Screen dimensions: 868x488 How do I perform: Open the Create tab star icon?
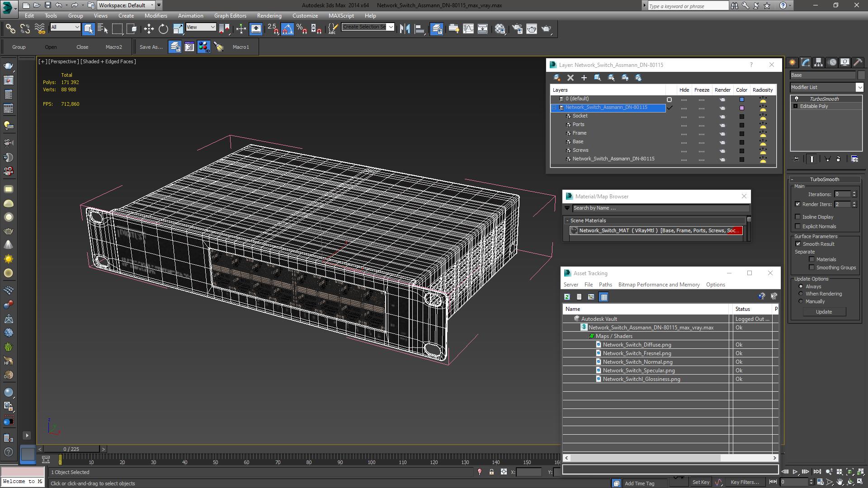(793, 62)
